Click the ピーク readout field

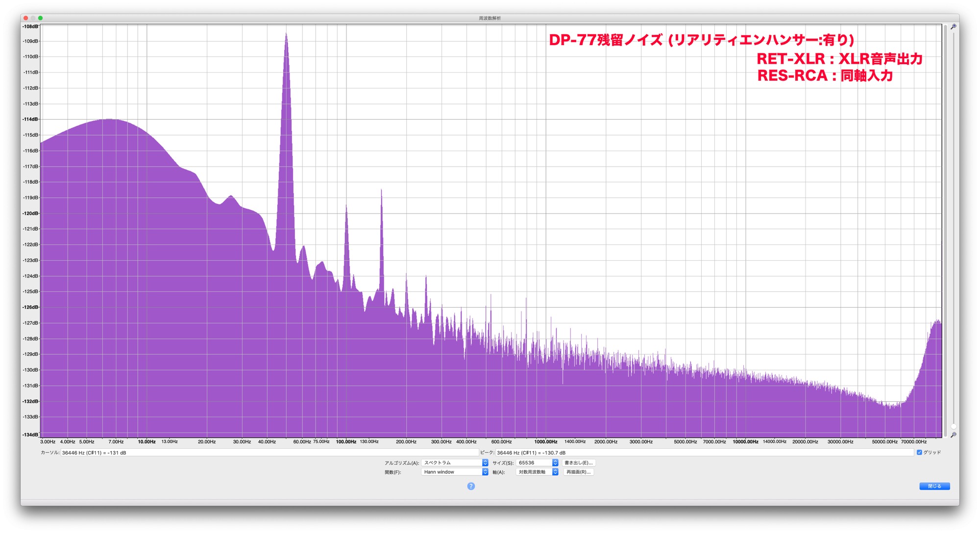(705, 453)
